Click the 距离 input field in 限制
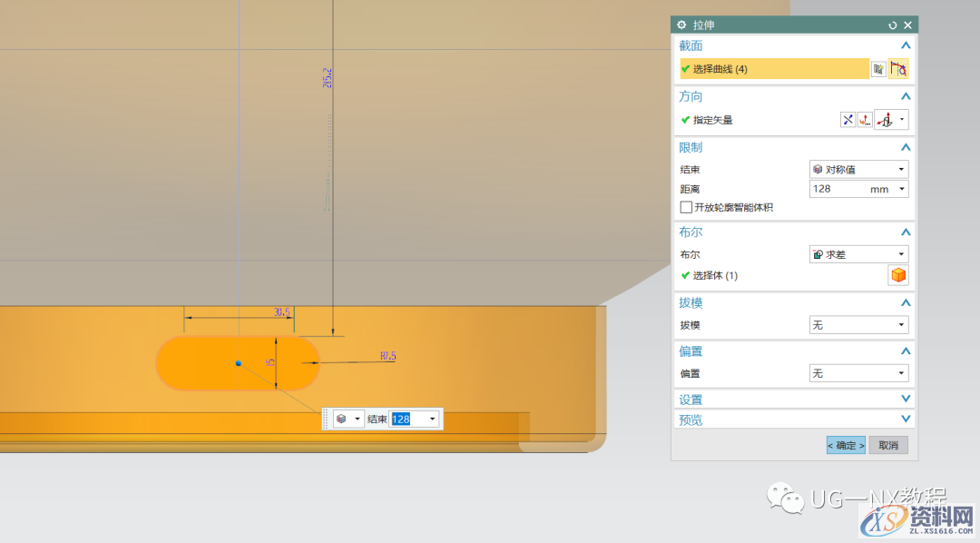Screen dimensions: 980x543 click(x=837, y=189)
